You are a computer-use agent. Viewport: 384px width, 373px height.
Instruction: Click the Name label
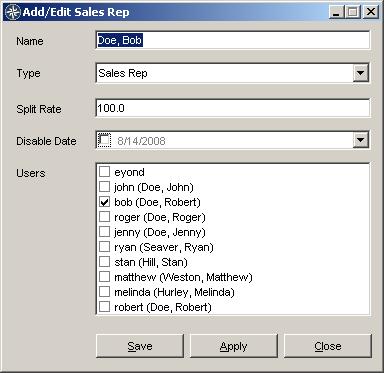pyautogui.click(x=30, y=41)
